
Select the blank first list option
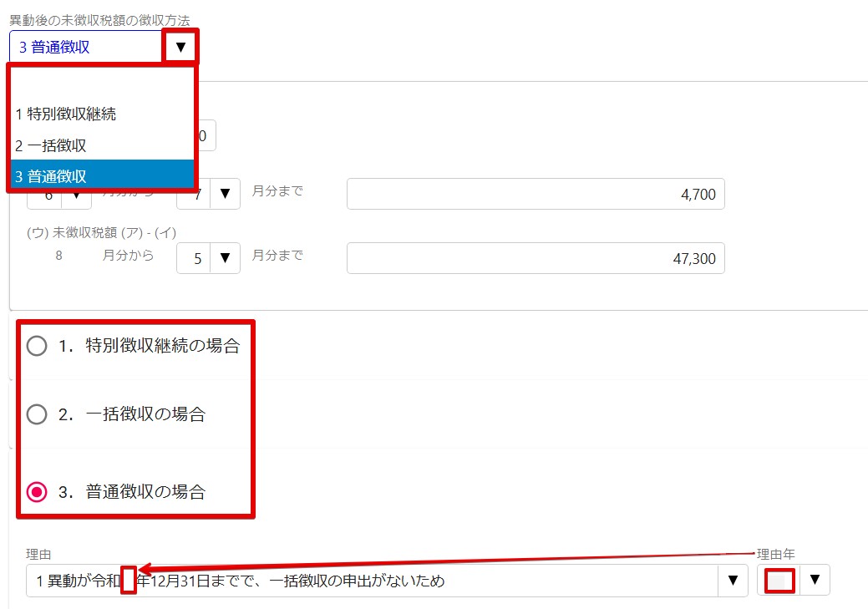pos(103,83)
